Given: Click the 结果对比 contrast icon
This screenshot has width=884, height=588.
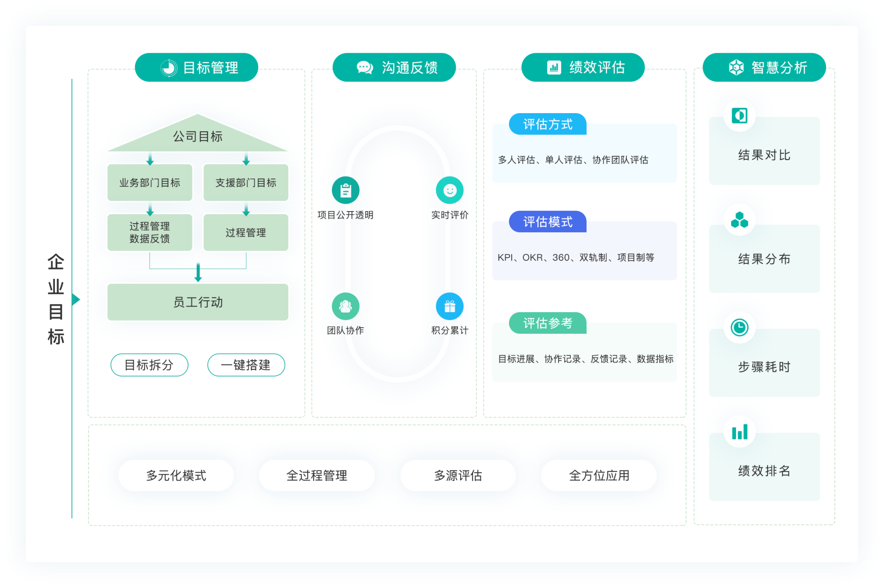Looking at the screenshot, I should pos(739,116).
